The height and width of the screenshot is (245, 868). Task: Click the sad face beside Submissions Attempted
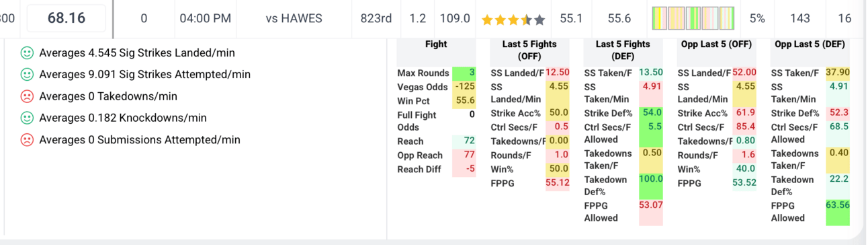pyautogui.click(x=27, y=140)
